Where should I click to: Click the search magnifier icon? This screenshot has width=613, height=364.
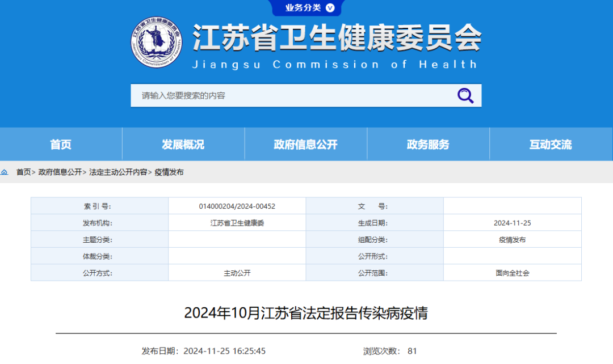pos(465,95)
